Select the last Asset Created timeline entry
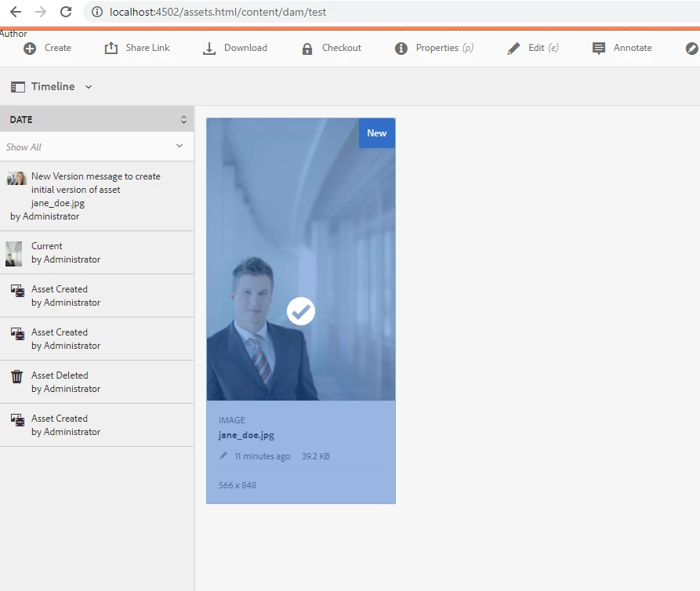Viewport: 700px width, 591px height. tap(97, 425)
